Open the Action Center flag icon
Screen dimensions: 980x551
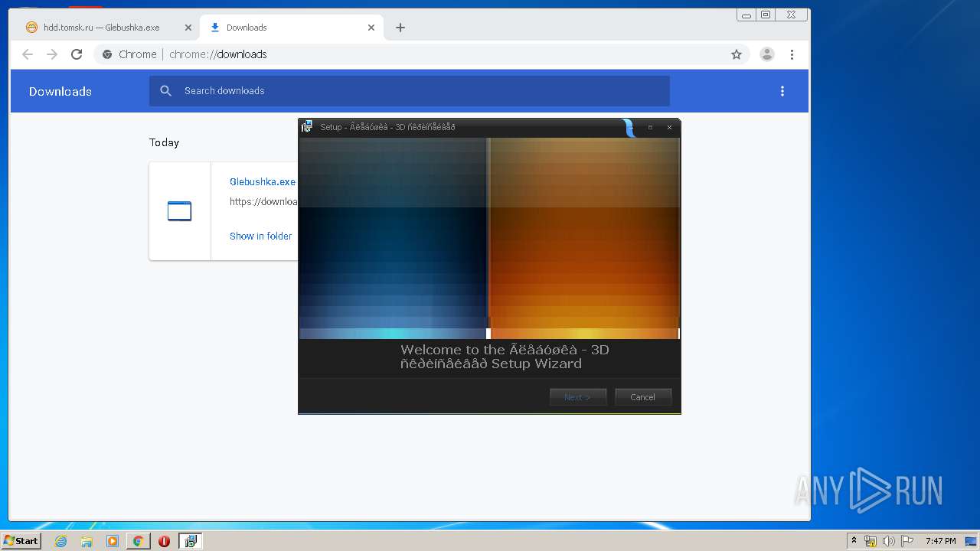(x=906, y=541)
